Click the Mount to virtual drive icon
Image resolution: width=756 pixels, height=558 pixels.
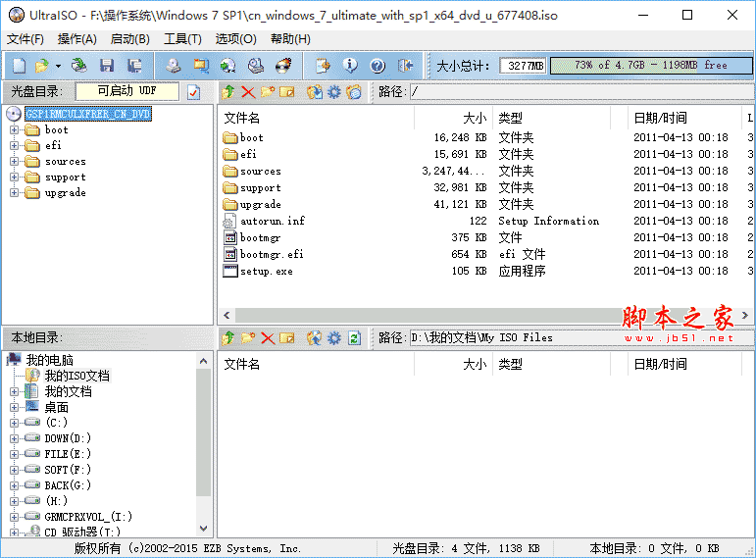click(x=256, y=65)
